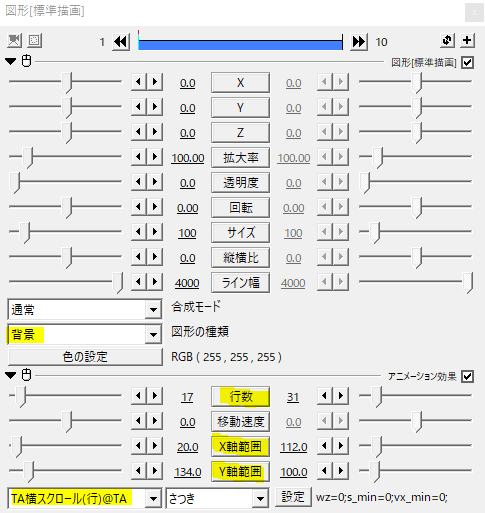Open the 合成モード dropdown showing 通常
Screen dimensions: 485x513
click(85, 309)
